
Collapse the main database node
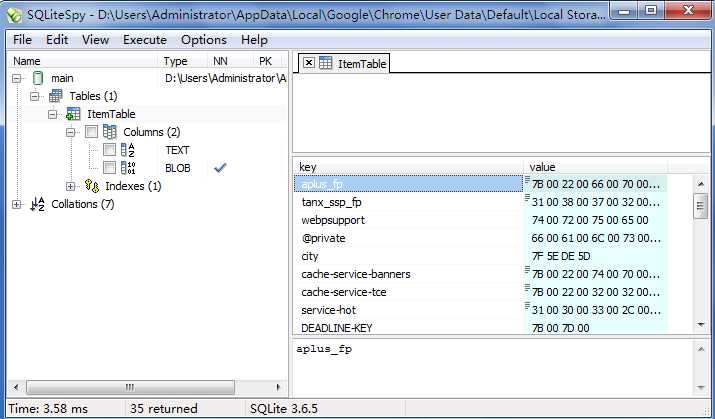pos(16,78)
